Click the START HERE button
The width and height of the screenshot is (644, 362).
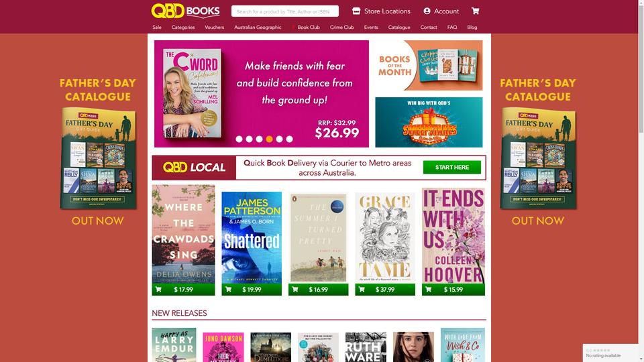coord(451,167)
